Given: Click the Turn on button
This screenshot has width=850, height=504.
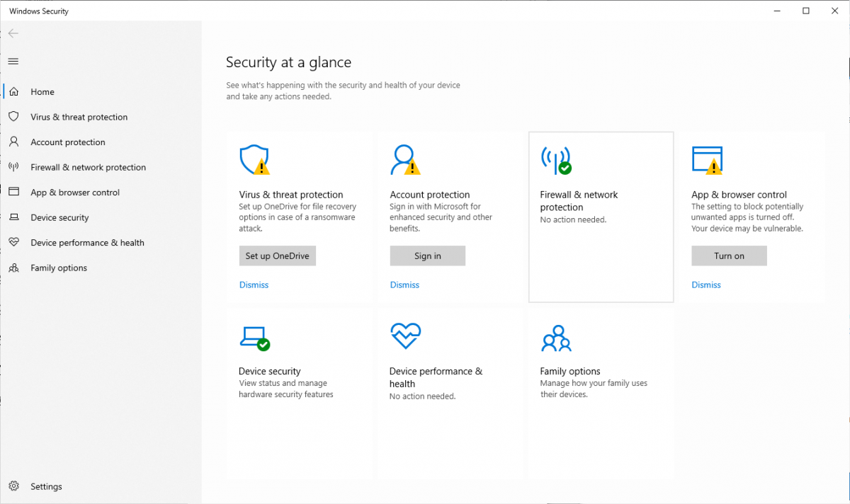Looking at the screenshot, I should [x=729, y=256].
